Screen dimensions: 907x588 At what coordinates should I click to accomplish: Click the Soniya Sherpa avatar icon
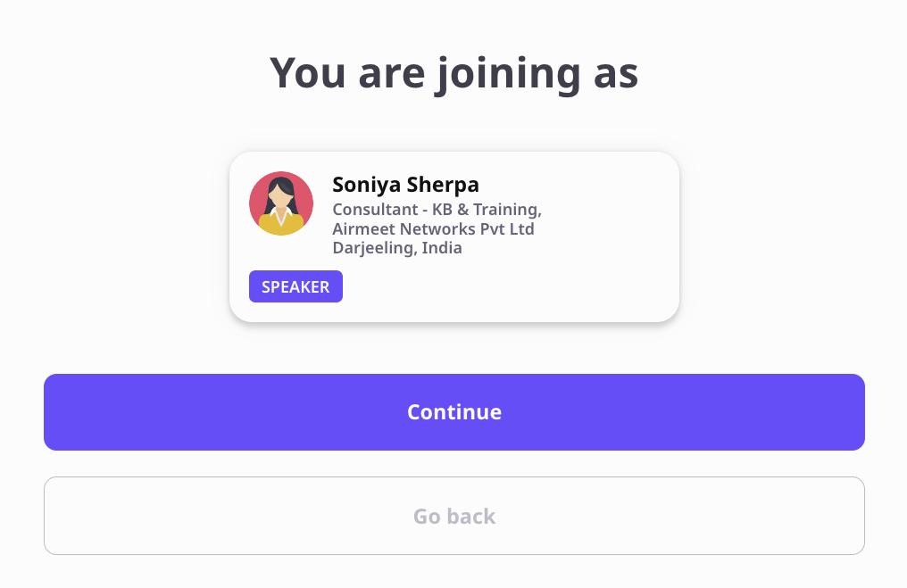281,203
